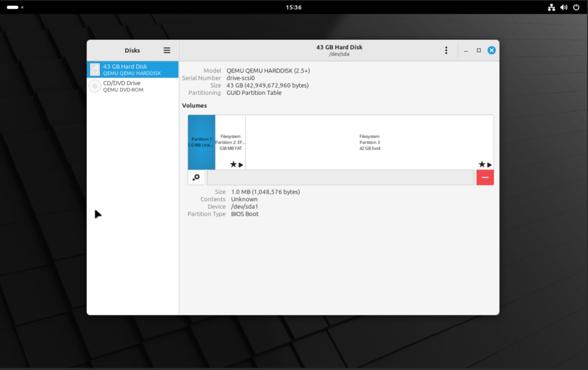Mount Partition 3 via its play arrow
Viewport: 588px width, 370px height.
click(490, 164)
